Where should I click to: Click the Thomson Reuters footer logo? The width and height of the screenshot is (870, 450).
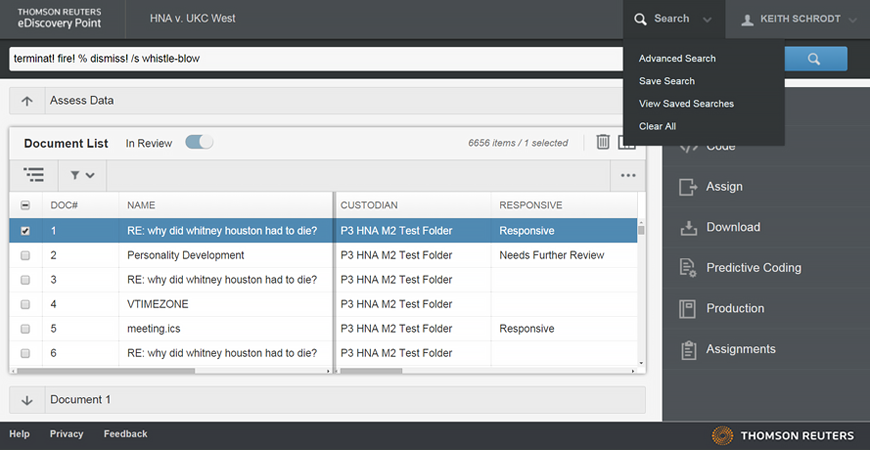point(783,436)
